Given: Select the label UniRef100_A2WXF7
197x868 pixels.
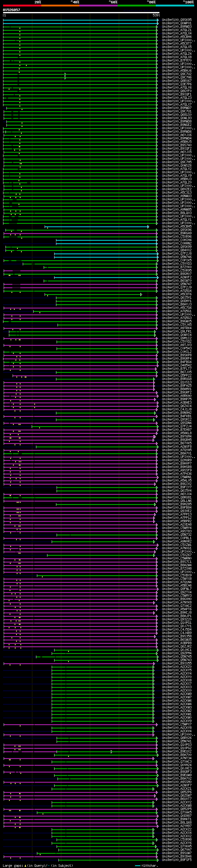Looking at the screenshot, I should coord(177,785).
